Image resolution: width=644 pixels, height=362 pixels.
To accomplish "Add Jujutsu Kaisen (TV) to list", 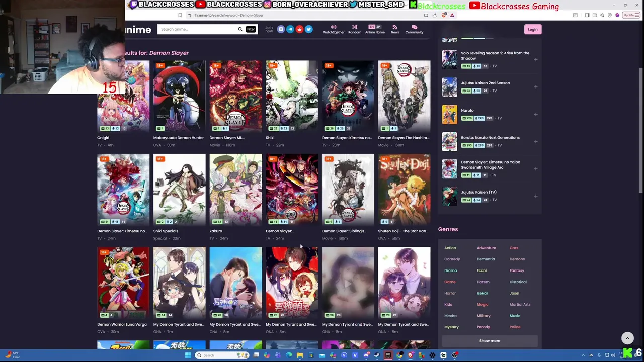I will [535, 196].
